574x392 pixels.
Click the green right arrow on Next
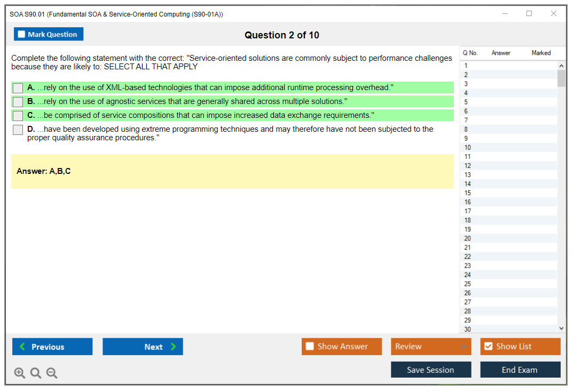pyautogui.click(x=174, y=347)
